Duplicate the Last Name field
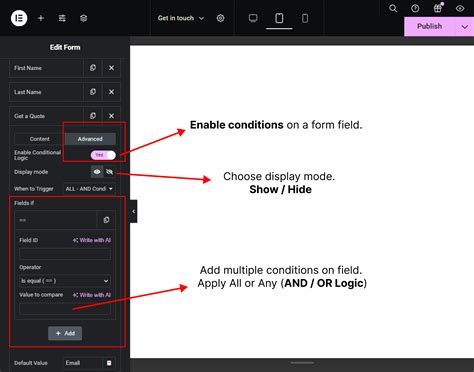This screenshot has height=372, width=474. click(93, 92)
